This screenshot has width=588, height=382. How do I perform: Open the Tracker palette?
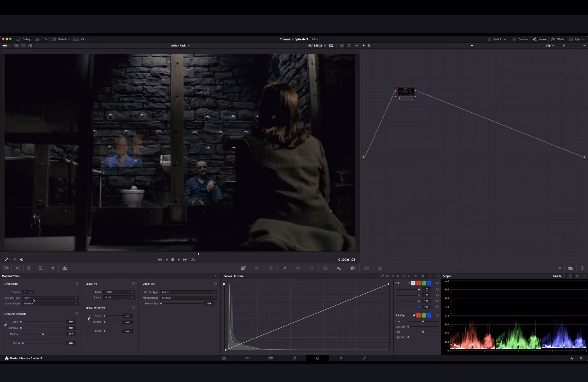312,268
